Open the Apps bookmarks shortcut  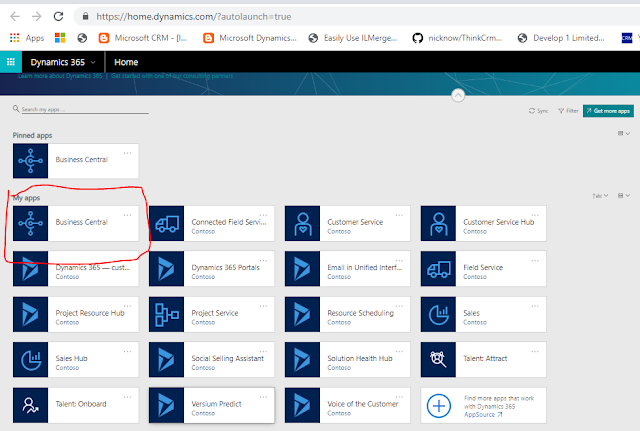point(27,38)
